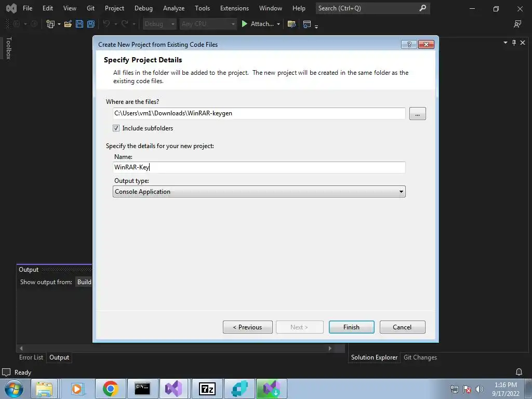Click the window layout toolbar icon
This screenshot has height=399, width=532.
point(307,24)
